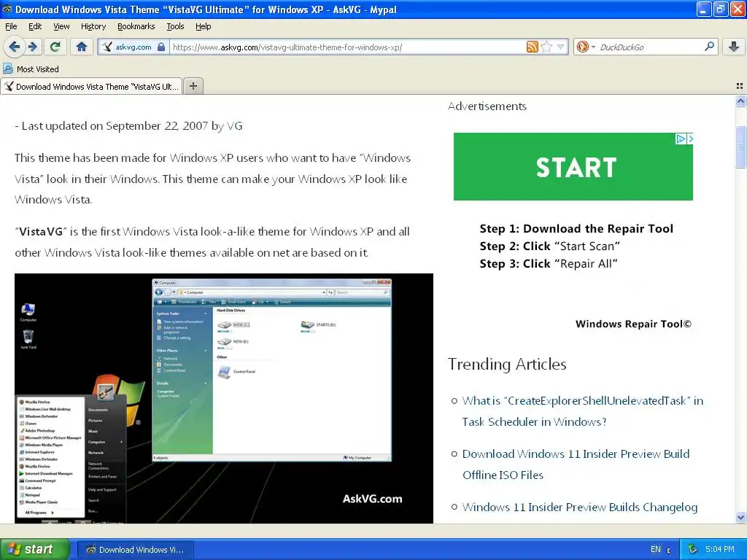
Task: Click the EN language indicator in the taskbar
Action: pos(656,549)
